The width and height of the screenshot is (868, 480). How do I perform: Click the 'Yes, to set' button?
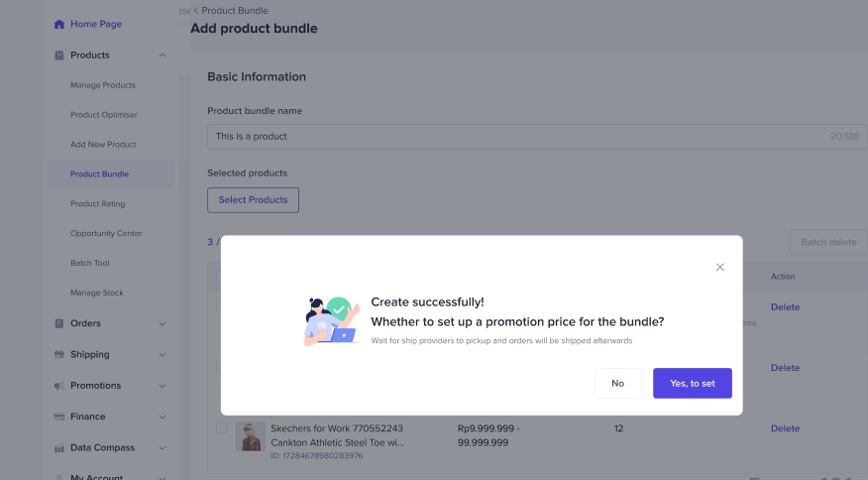coord(692,383)
